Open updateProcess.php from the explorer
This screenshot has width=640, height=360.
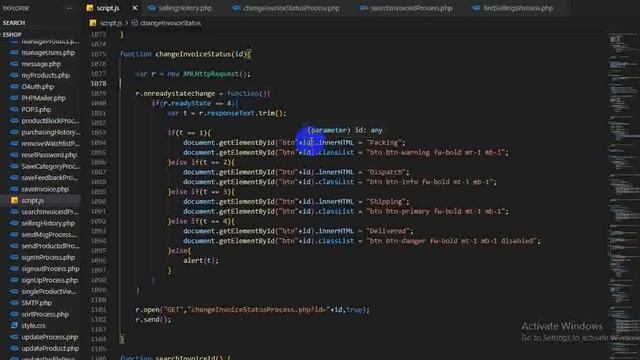(49, 337)
